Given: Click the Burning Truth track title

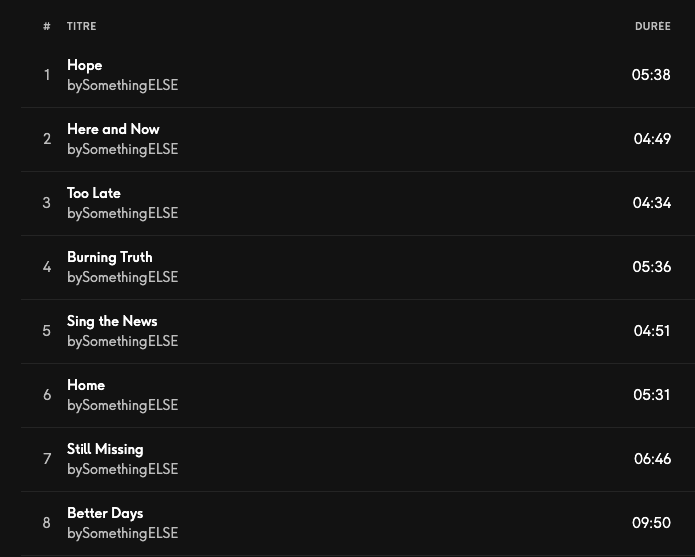Looking at the screenshot, I should click(110, 257).
